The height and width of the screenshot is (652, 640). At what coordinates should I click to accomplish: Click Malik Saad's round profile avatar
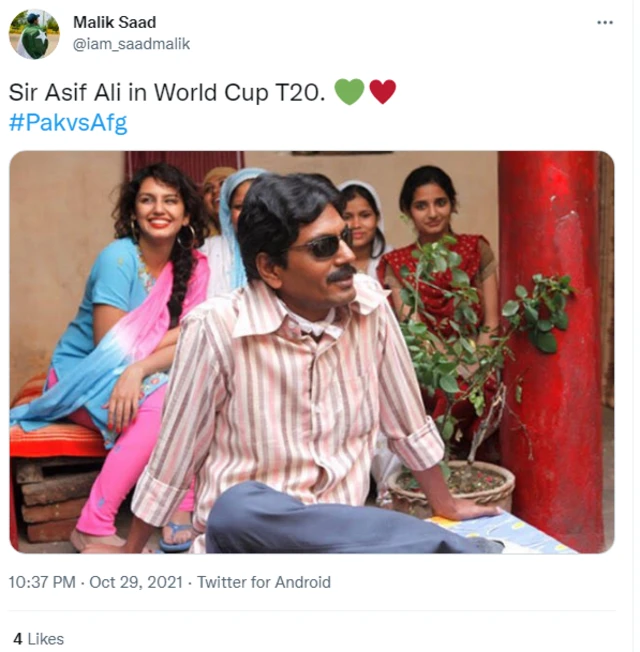click(34, 34)
